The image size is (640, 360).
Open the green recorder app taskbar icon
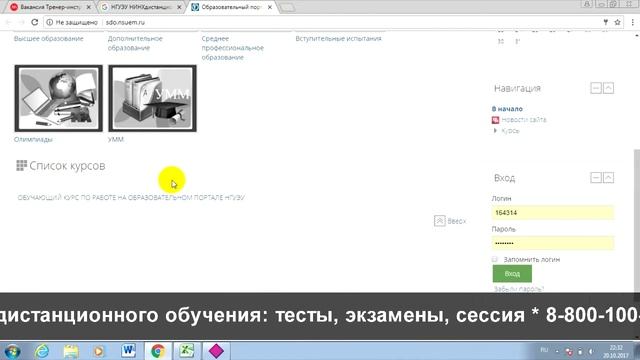pos(187,351)
